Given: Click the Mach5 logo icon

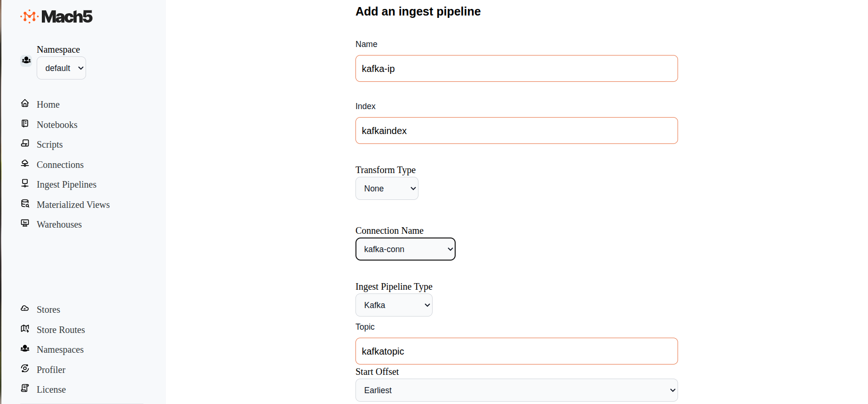Looking at the screenshot, I should [x=29, y=16].
